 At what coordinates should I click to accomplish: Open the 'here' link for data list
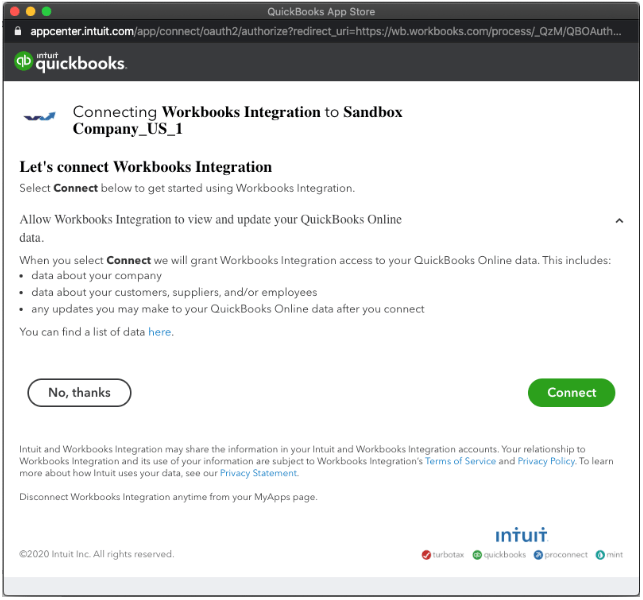(160, 332)
